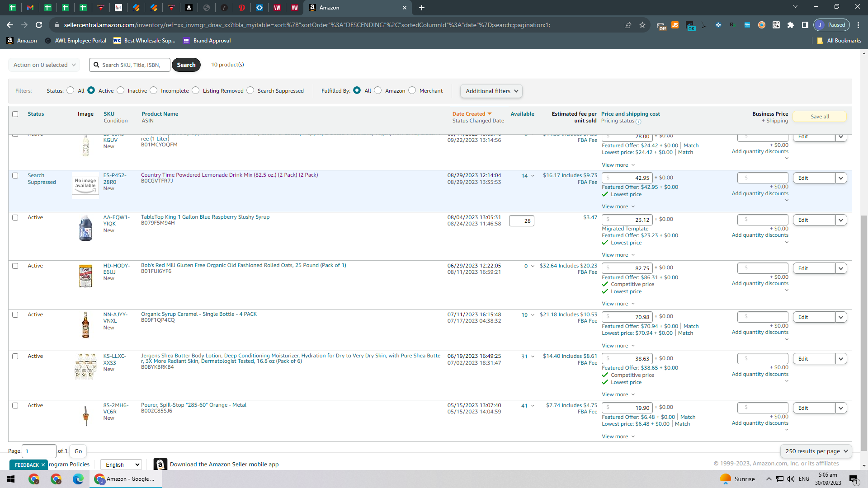Check the TableTop King Slushy Syrup row checkbox
The image size is (868, 488).
coord(15,217)
